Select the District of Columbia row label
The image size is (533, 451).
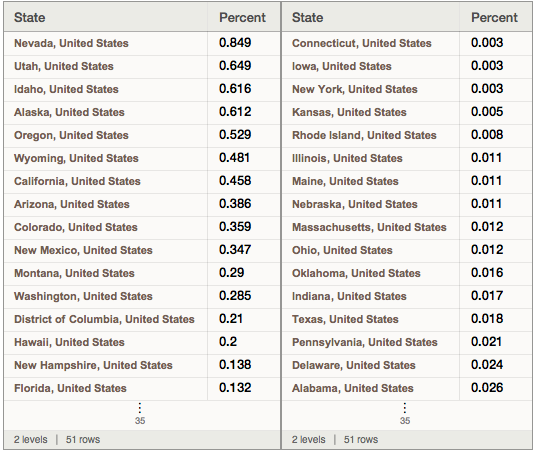[x=104, y=319]
